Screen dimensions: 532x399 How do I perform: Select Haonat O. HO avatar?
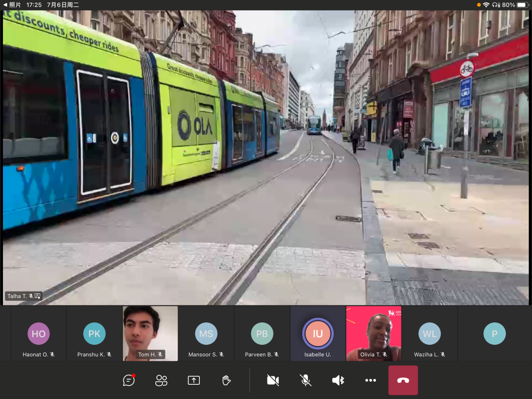coord(39,334)
